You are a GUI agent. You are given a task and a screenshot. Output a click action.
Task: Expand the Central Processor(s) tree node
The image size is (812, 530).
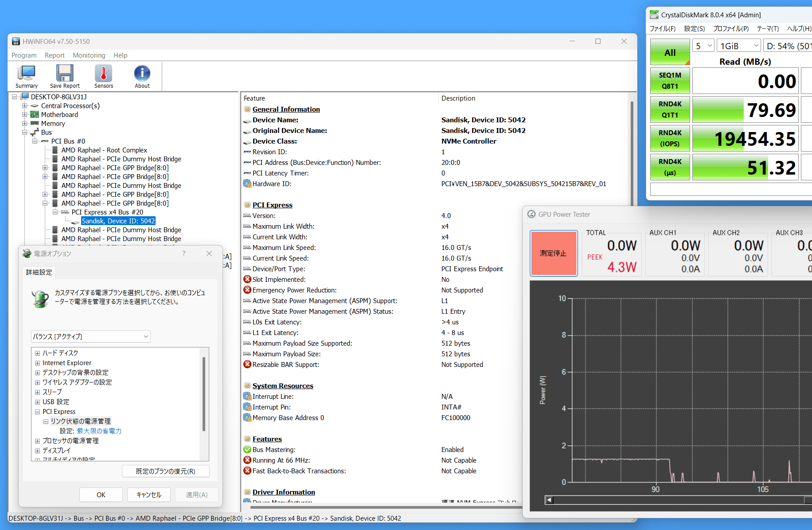pos(25,106)
